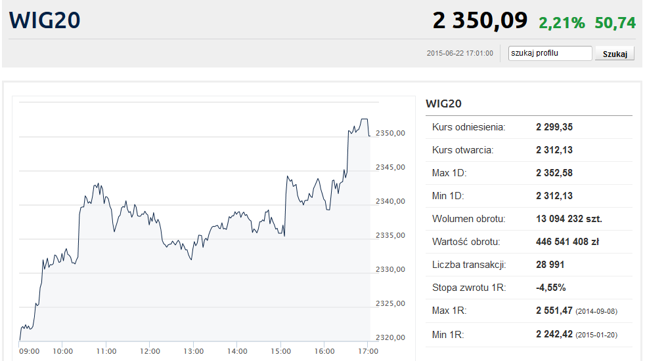Click the Kurs odniesienia row
645x361 pixels.
click(x=529, y=127)
